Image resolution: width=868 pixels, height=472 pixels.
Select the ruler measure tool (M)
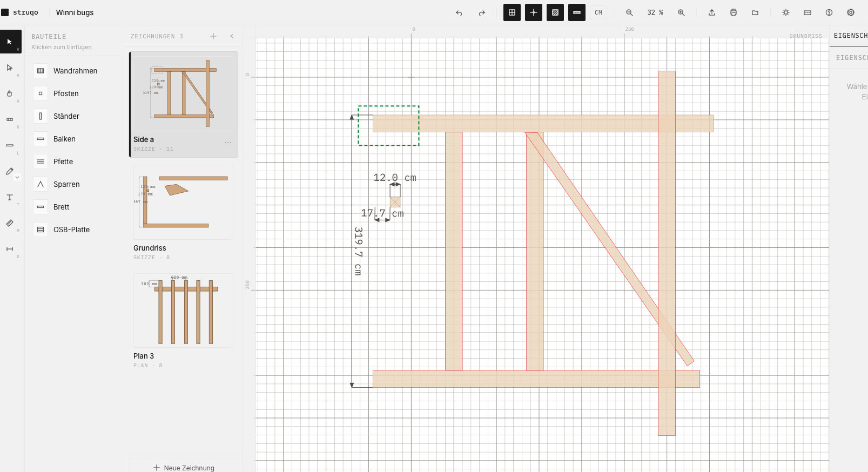10,223
